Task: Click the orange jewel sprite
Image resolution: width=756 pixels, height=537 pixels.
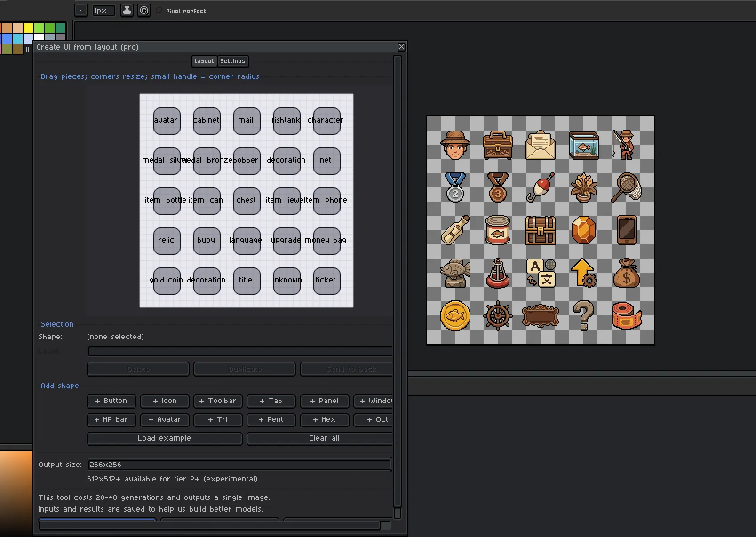Action: tap(584, 230)
